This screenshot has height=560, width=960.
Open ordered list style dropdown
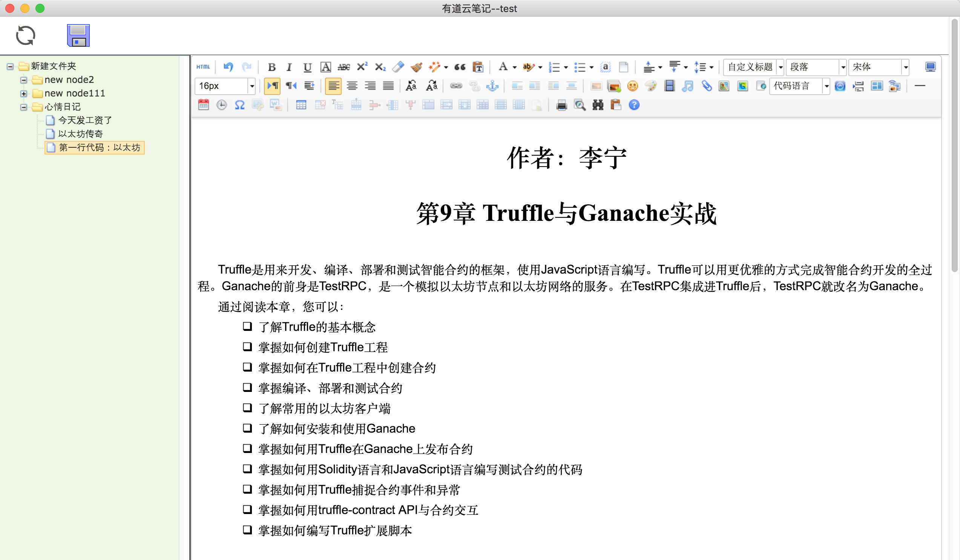566,67
